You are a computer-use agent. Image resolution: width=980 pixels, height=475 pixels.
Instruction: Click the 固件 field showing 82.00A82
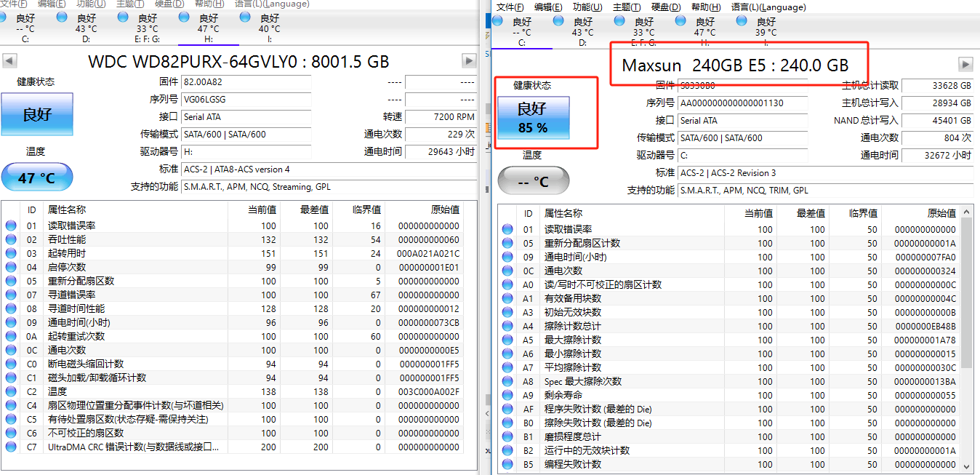click(246, 82)
